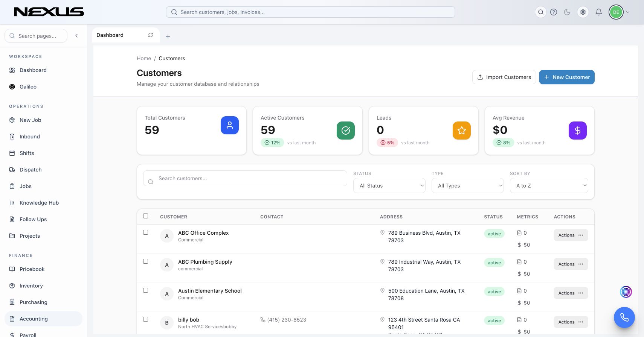Click the New Customer button
This screenshot has height=337, width=644.
tap(567, 77)
